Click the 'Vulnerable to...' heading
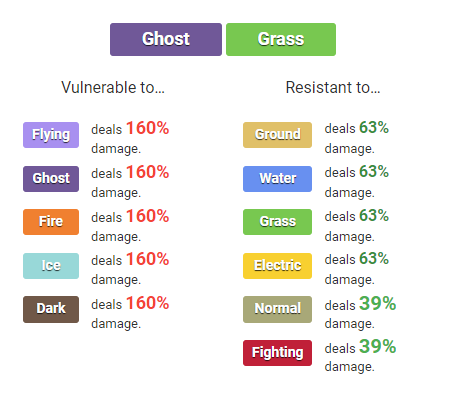 113,87
